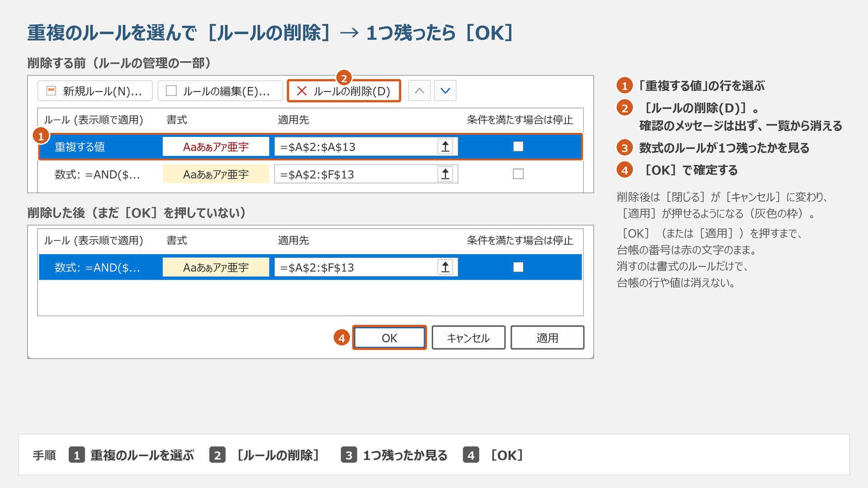Toggle stop-if-true checkbox in after-deletion list row

(518, 267)
